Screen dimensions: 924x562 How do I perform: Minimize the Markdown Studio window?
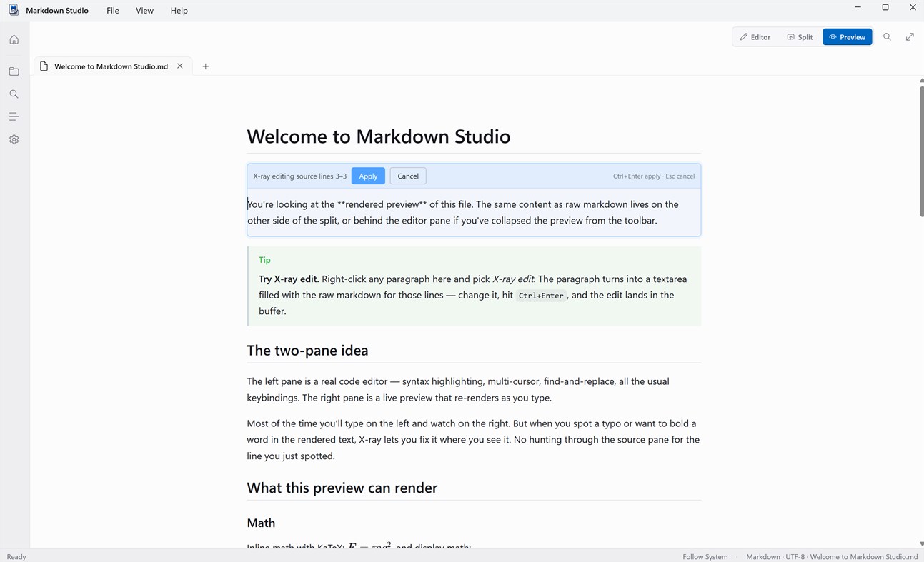point(858,7)
